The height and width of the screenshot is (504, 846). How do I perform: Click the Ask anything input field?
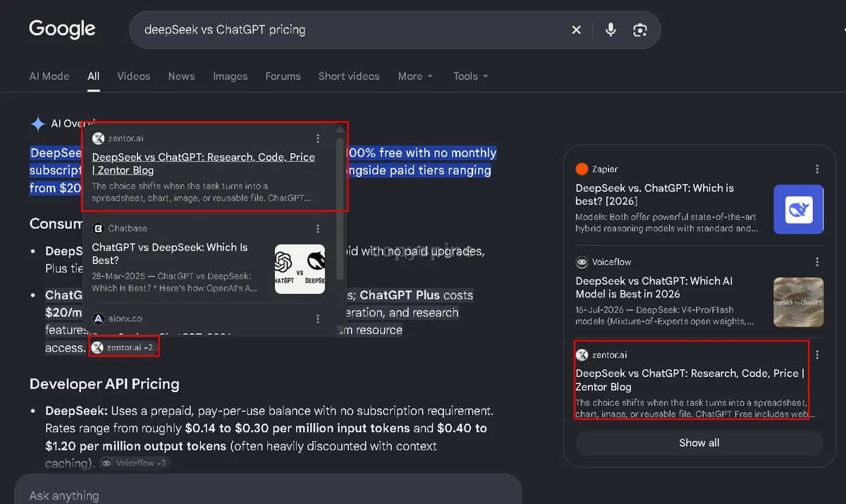[268, 491]
